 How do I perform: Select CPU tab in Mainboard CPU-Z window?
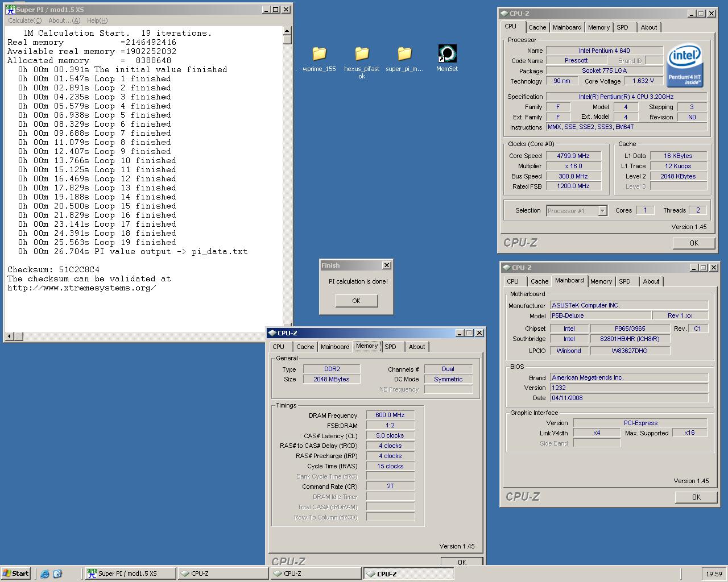513,281
